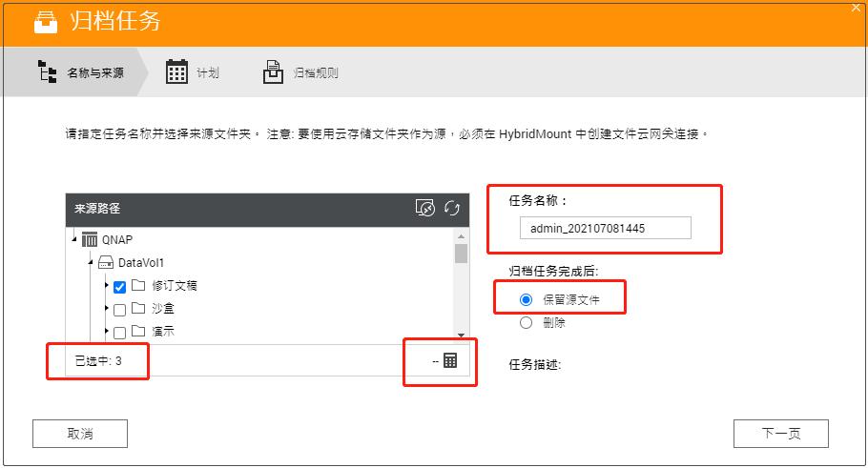Expand the 演示 folder

(x=106, y=332)
